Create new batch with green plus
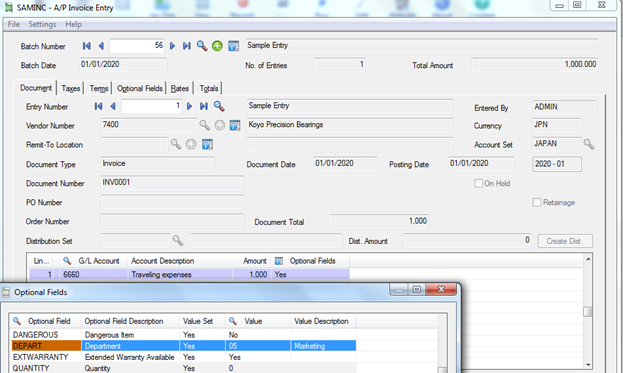Image resolution: width=623 pixels, height=373 pixels. click(x=217, y=46)
